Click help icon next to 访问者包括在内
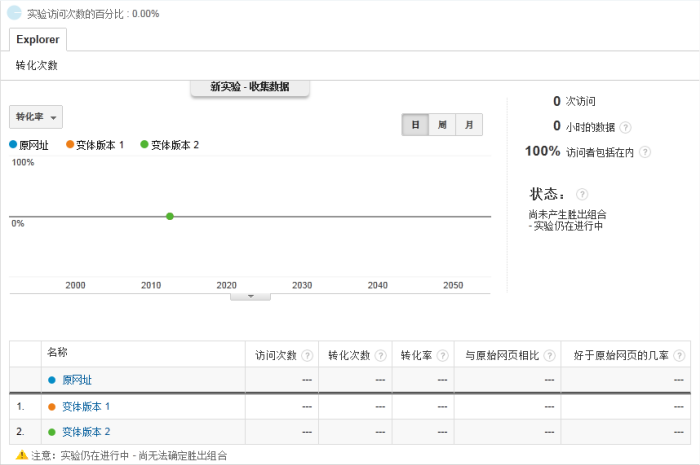 tap(645, 152)
